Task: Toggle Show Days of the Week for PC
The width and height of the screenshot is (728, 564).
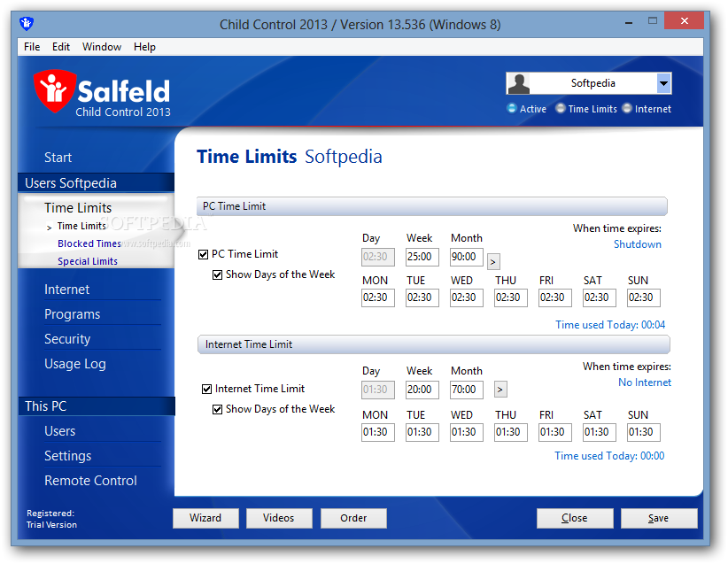Action: [x=217, y=274]
